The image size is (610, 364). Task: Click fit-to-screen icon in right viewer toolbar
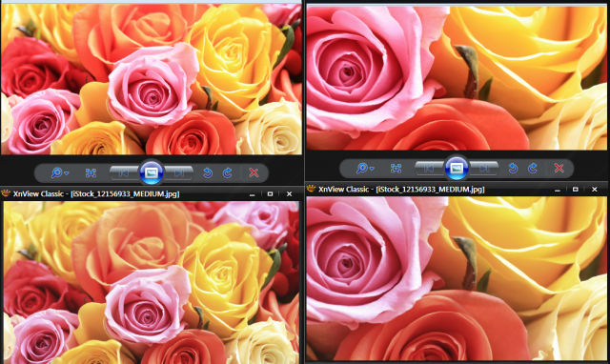[x=396, y=169]
